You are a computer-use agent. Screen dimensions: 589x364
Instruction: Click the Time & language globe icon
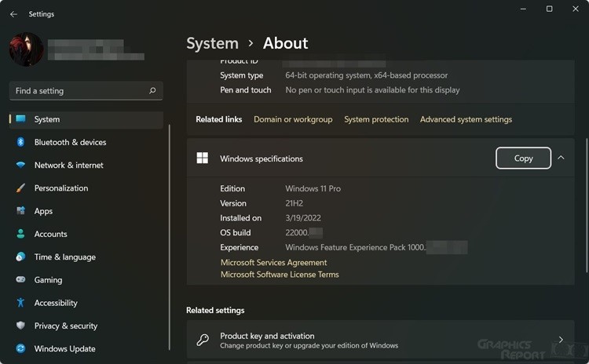tap(20, 257)
